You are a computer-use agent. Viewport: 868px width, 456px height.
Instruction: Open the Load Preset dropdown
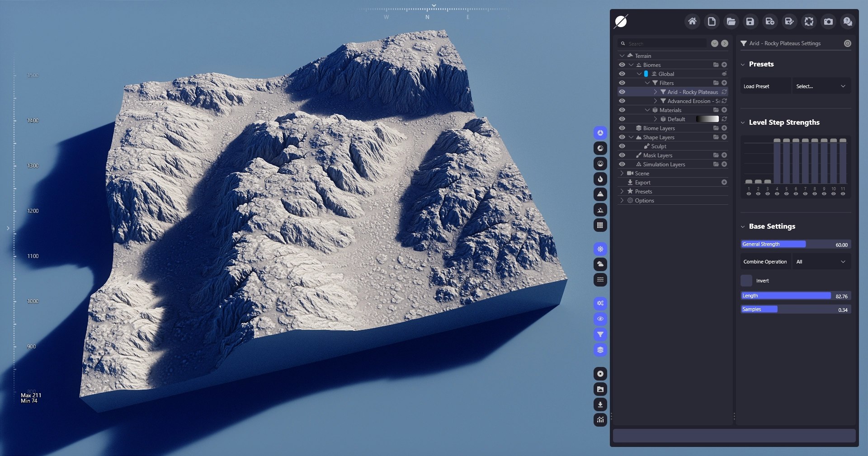pyautogui.click(x=821, y=86)
